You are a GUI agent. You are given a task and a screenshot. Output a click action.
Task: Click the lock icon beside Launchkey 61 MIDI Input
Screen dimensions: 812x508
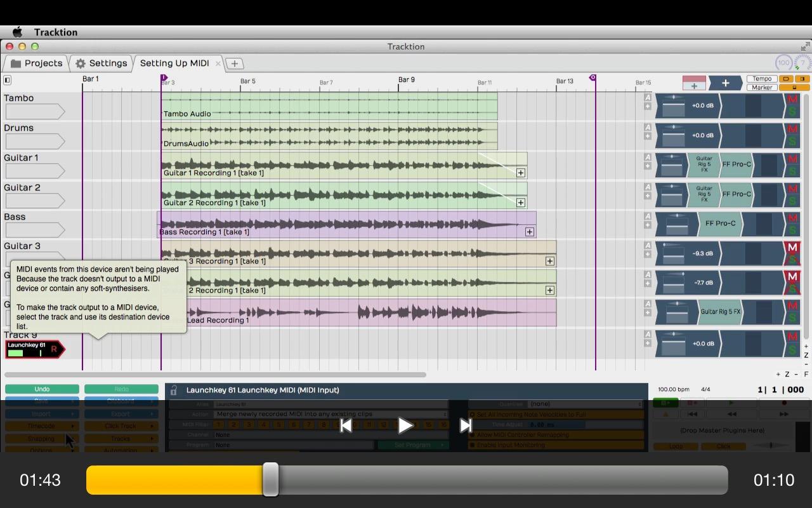pos(174,390)
